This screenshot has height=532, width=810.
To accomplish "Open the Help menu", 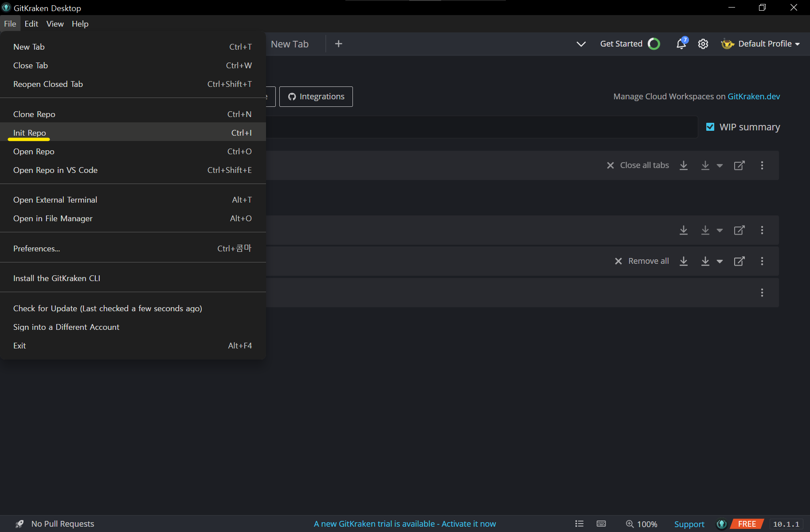I will click(80, 23).
